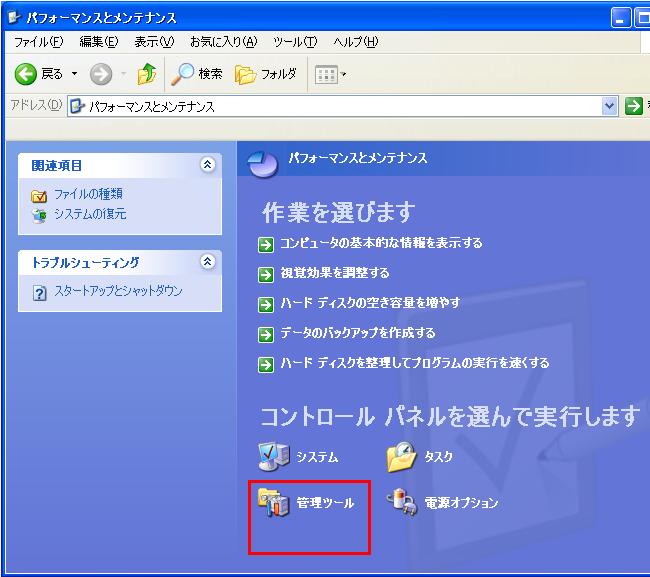The height and width of the screenshot is (577, 650).
Task: Open the Views icon dropdown in toolbar
Action: tap(330, 75)
